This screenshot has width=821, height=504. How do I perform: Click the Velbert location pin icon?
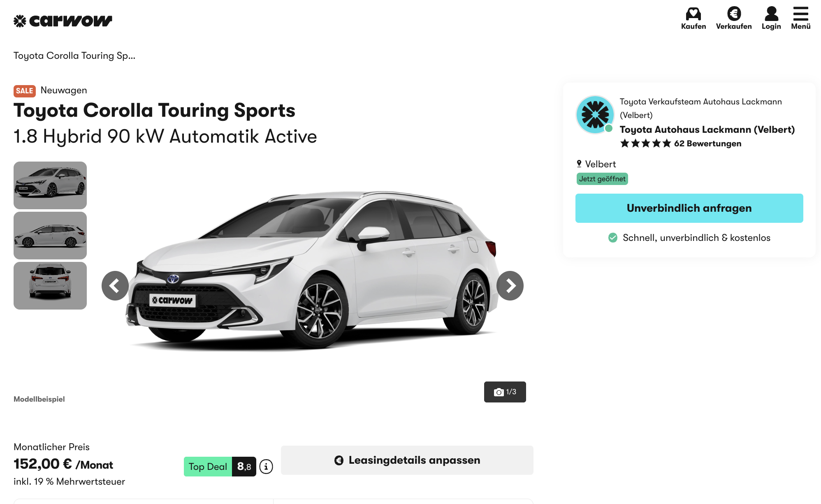pos(579,164)
